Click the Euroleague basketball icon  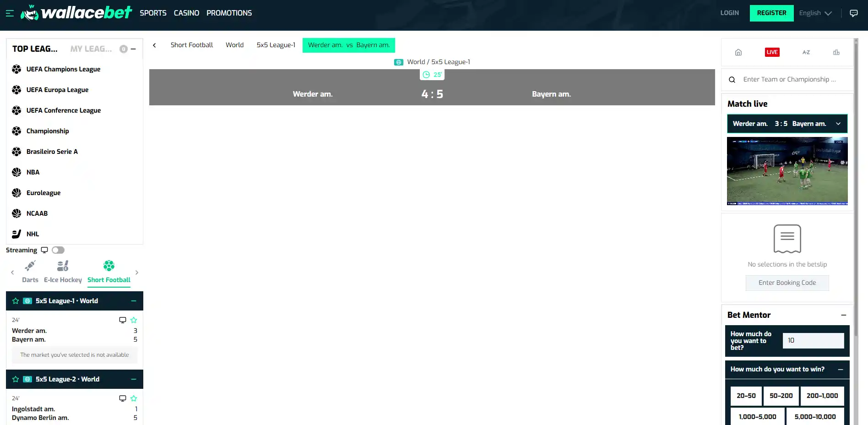16,193
